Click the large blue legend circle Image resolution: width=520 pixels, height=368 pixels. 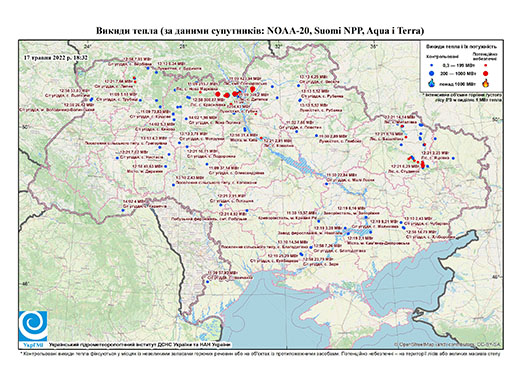(432, 73)
